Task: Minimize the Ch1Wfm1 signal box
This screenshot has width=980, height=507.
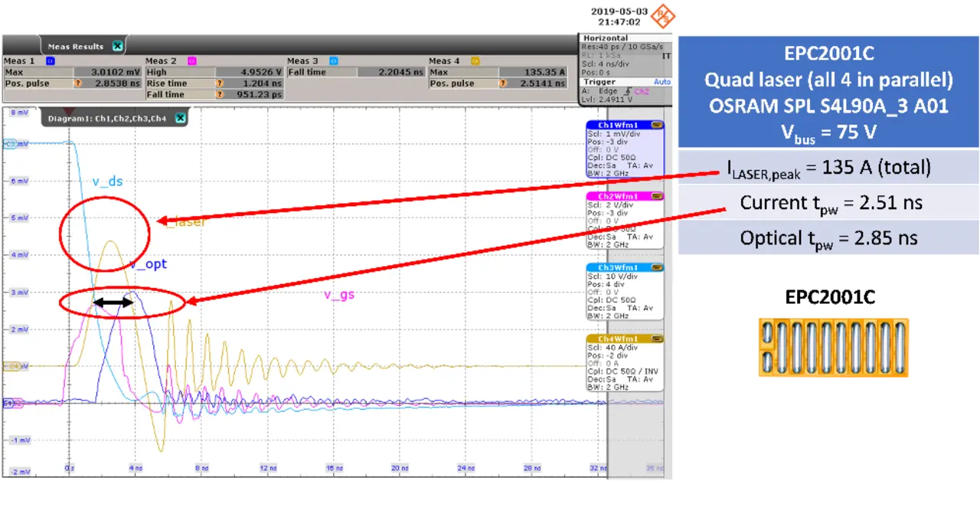Action: tap(657, 124)
